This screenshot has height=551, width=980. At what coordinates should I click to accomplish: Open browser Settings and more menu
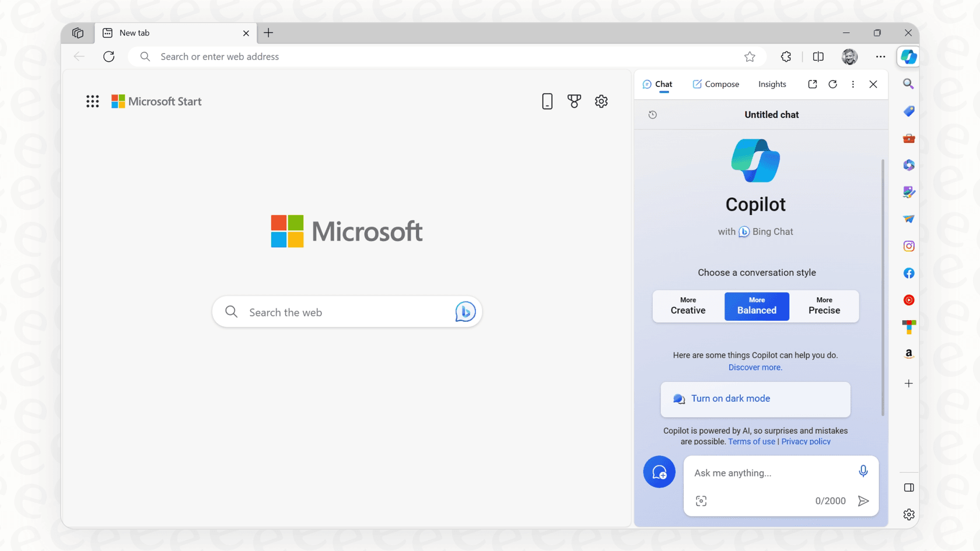click(x=881, y=57)
